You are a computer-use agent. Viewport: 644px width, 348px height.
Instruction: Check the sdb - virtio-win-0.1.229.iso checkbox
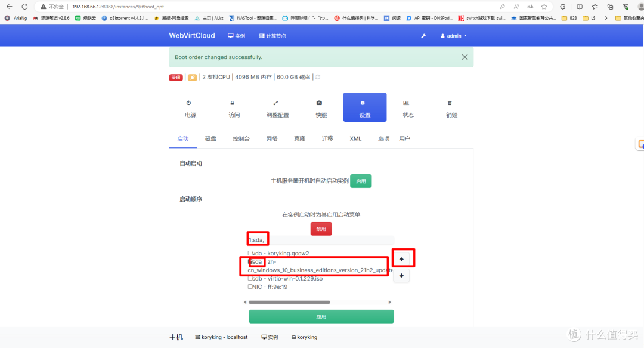[250, 279]
